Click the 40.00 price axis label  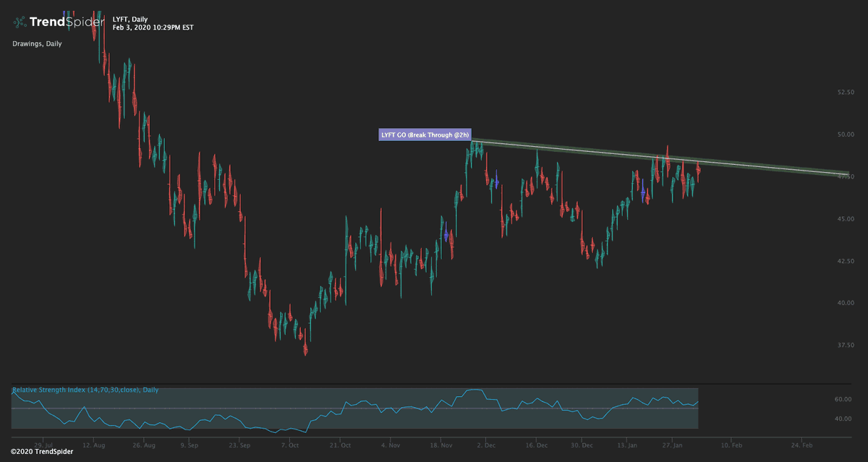[844, 303]
